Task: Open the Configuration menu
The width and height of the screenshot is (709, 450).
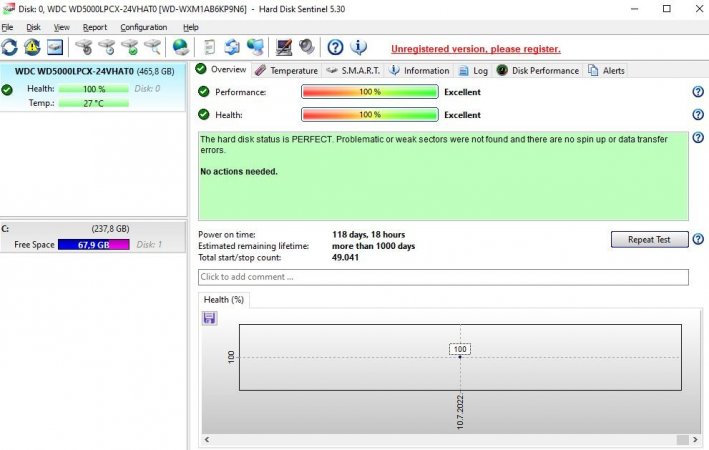Action: (x=144, y=27)
